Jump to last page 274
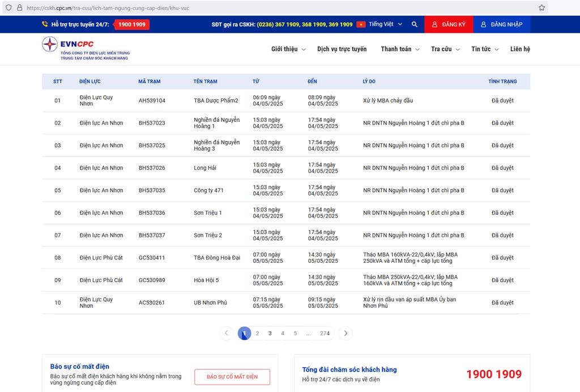580x392 pixels. click(x=325, y=334)
